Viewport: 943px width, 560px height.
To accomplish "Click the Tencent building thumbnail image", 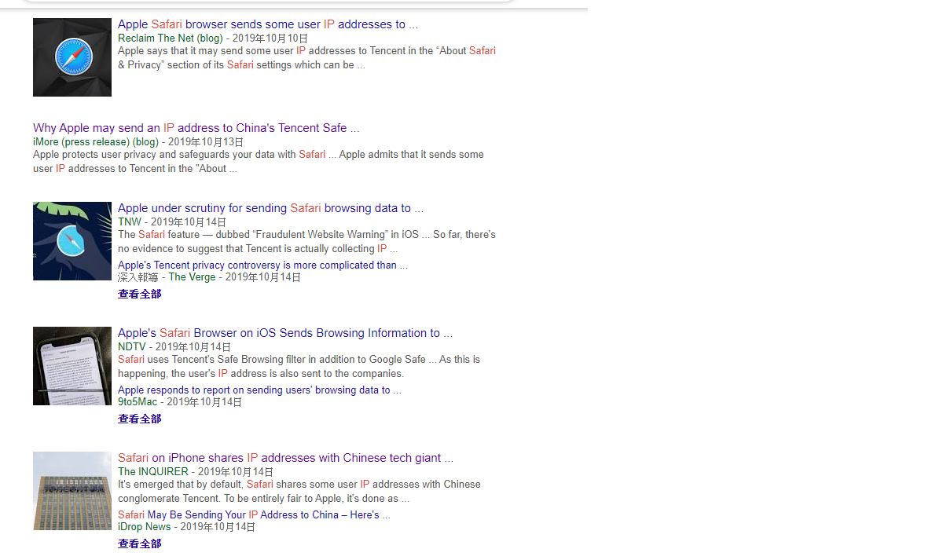I will pyautogui.click(x=72, y=491).
